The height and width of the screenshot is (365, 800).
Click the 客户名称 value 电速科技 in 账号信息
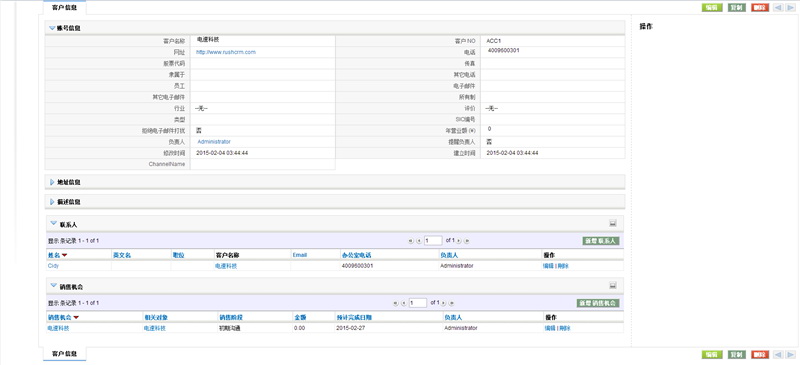point(208,39)
